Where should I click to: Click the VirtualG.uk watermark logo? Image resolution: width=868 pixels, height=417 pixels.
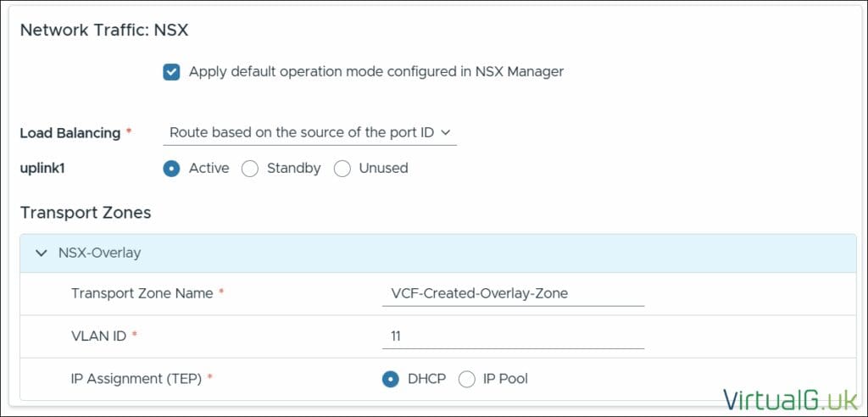[791, 398]
